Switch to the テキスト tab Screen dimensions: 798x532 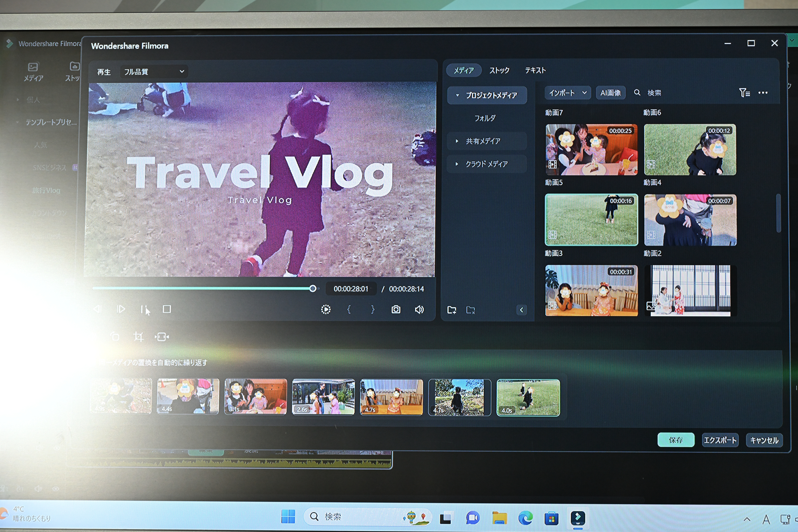[x=535, y=70]
